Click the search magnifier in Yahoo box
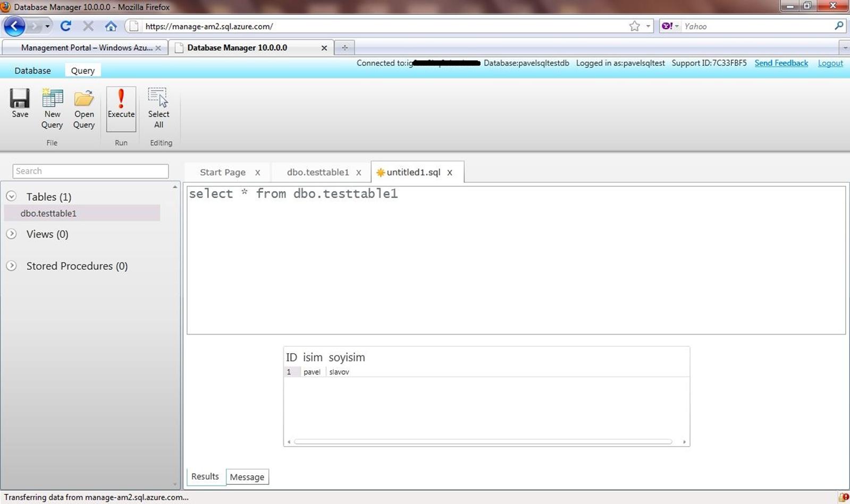850x504 pixels. pyautogui.click(x=839, y=25)
